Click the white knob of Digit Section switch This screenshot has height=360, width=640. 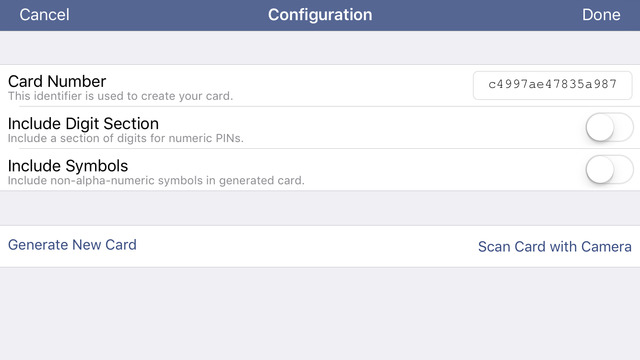[x=600, y=127]
